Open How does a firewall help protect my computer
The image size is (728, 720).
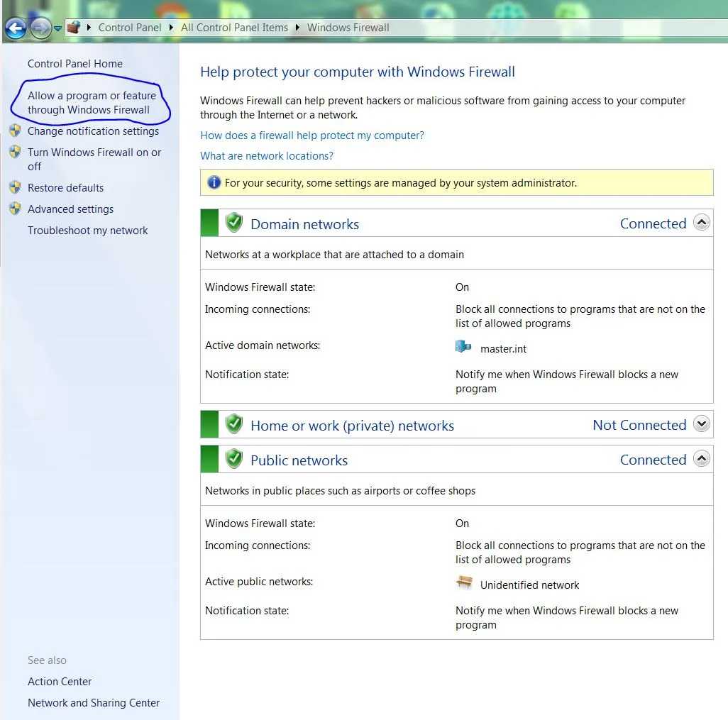point(312,135)
